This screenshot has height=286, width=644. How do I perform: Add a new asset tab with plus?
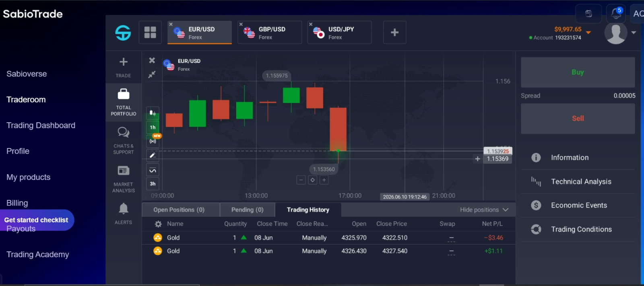tap(394, 32)
